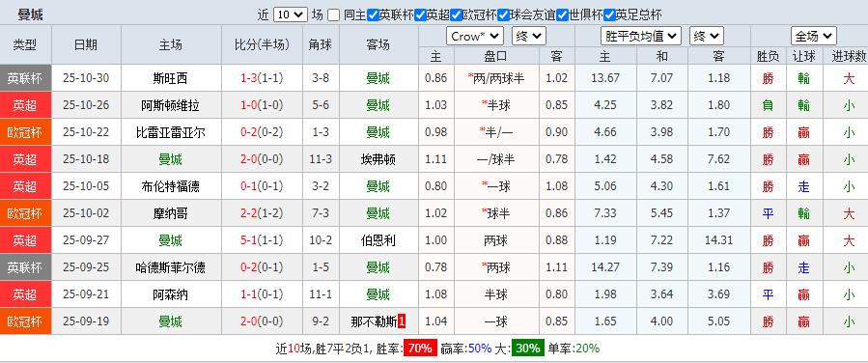
Task: Click the 伯恩利 away team link
Action: 378,240
